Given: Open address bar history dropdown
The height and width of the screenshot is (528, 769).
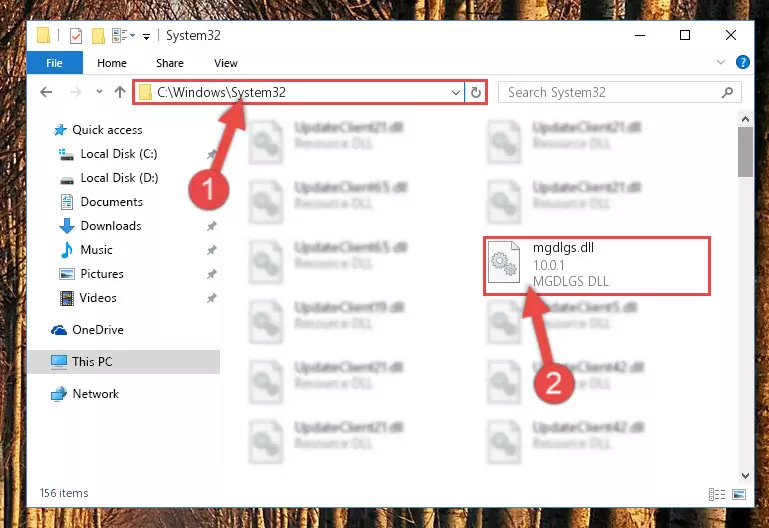Looking at the screenshot, I should [x=456, y=92].
